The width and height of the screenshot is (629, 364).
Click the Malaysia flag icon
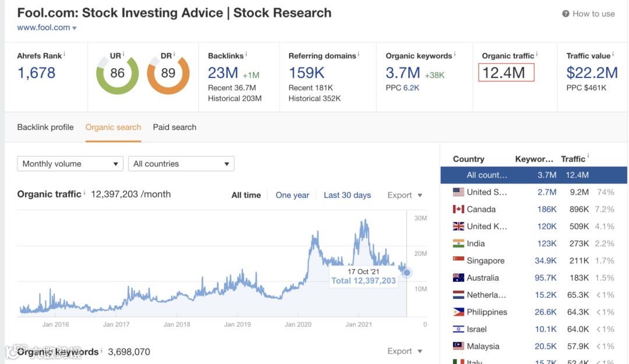tap(458, 346)
